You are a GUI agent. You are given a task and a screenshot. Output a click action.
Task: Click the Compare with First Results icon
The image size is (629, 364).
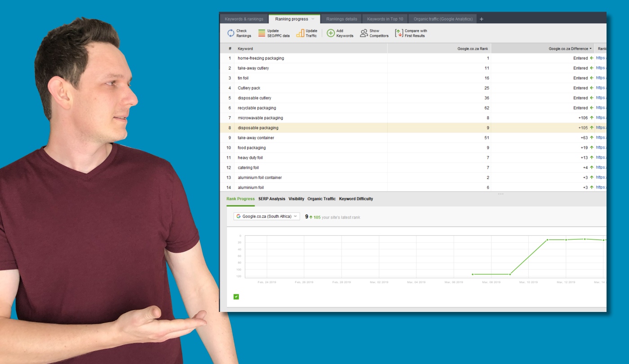pos(399,33)
